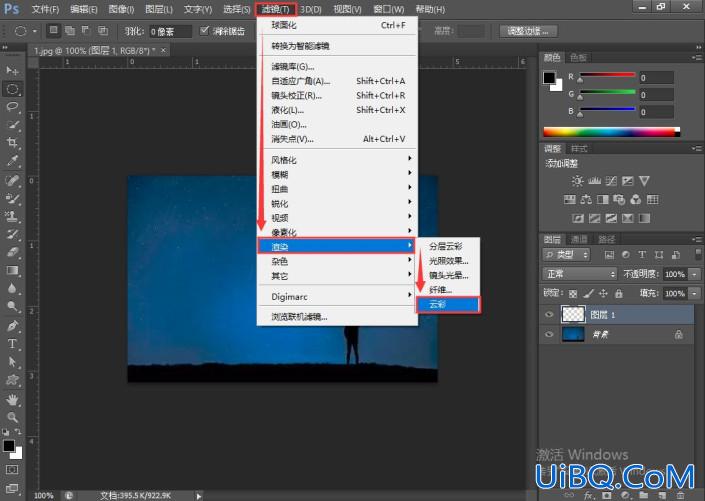This screenshot has width=705, height=501.
Task: Switch to the 样式 tab
Action: click(x=579, y=149)
